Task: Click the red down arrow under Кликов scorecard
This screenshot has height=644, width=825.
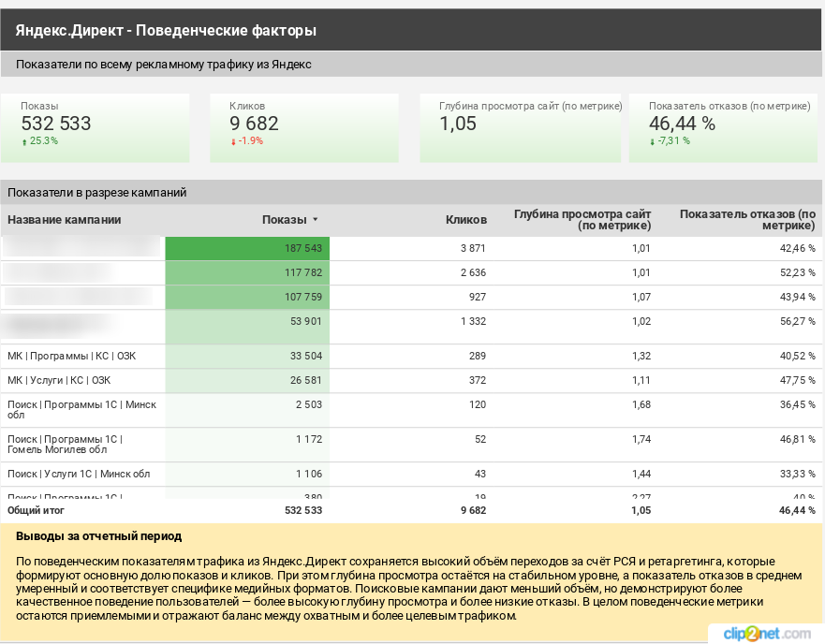Action: coord(233,141)
